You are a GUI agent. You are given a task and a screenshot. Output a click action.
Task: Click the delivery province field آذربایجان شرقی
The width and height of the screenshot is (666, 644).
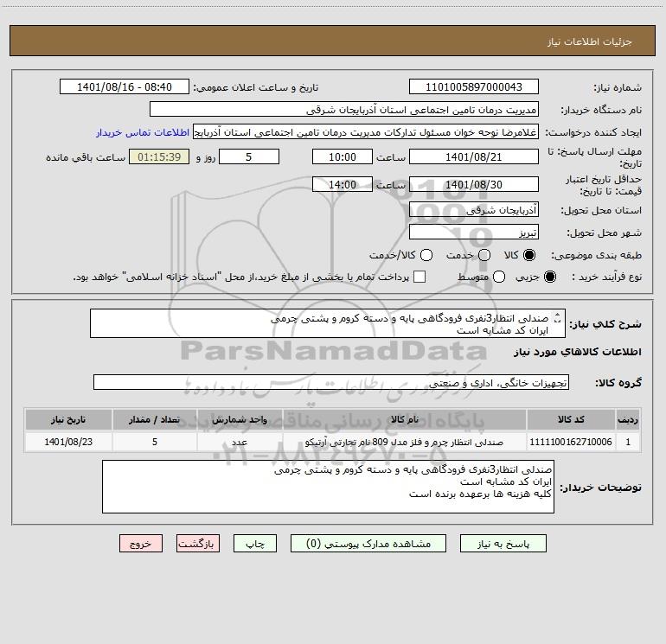(x=474, y=210)
